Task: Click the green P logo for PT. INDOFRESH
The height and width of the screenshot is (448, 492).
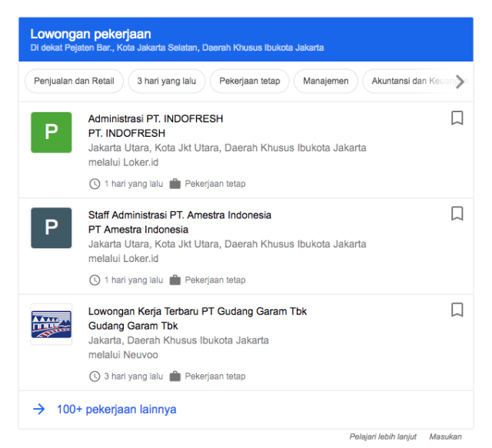Action: click(52, 132)
